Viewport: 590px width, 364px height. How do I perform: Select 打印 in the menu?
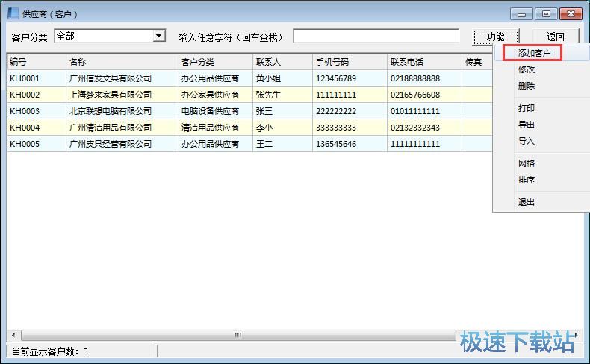pos(527,109)
